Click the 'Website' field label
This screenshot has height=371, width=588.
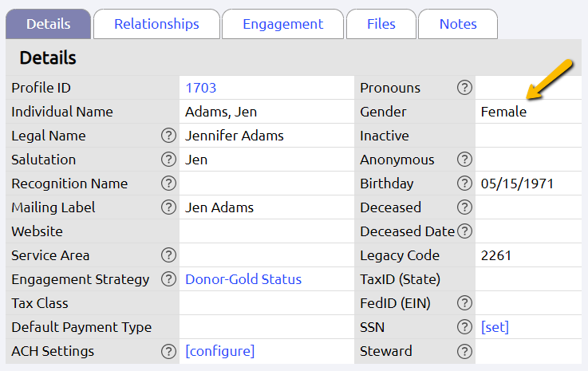tap(37, 231)
